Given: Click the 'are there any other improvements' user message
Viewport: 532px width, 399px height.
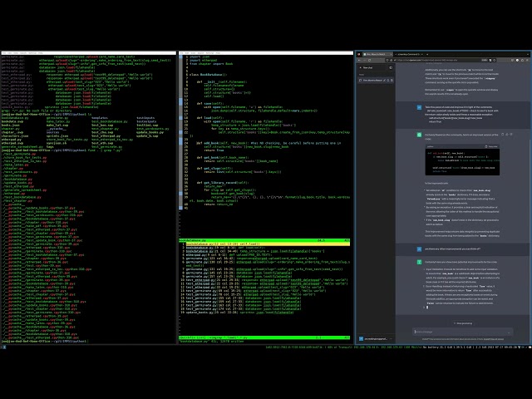Looking at the screenshot, I should pyautogui.click(x=452, y=249).
